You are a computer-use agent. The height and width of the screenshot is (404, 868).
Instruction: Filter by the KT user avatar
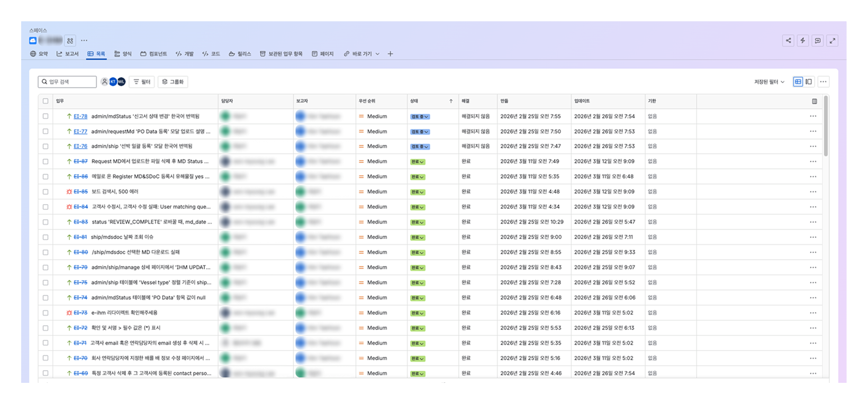click(x=113, y=82)
